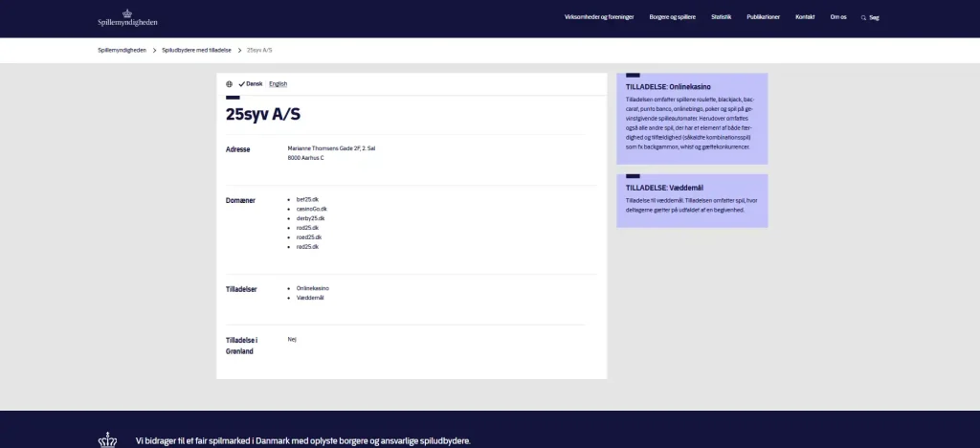Open the Om os menu
This screenshot has width=980, height=448.
(x=838, y=17)
